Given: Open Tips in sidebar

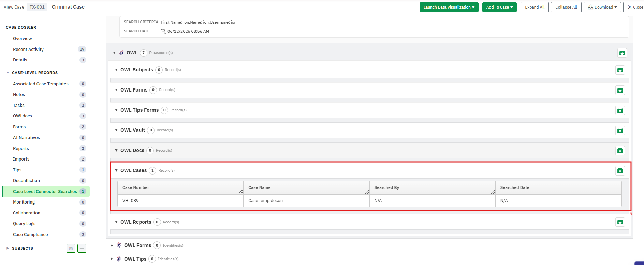Looking at the screenshot, I should 17,170.
